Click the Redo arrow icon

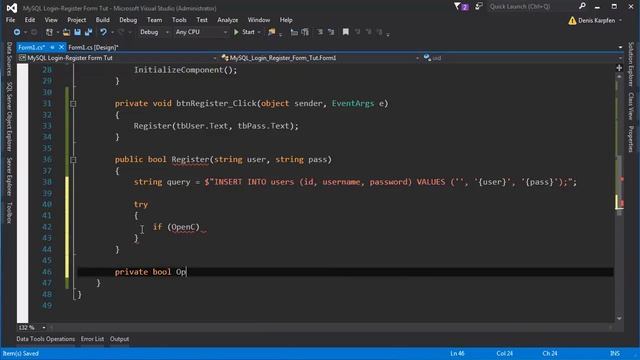pyautogui.click(x=121, y=32)
